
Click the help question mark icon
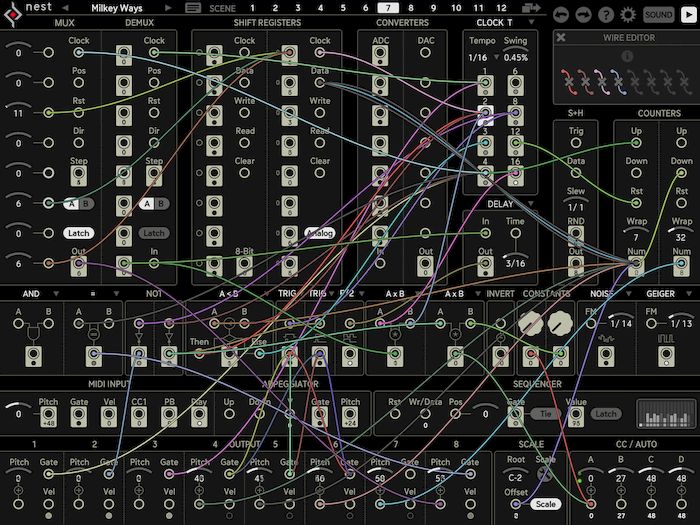(607, 14)
